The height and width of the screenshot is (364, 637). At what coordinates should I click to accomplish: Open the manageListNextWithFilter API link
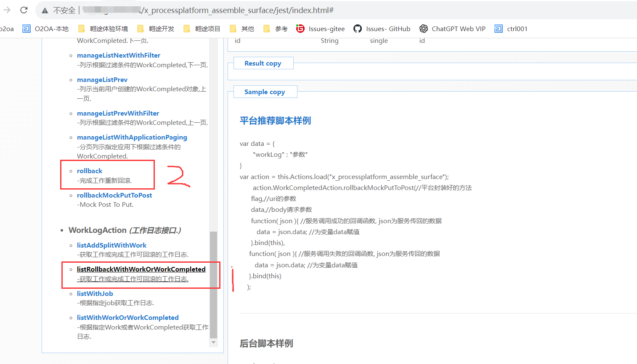tap(119, 55)
